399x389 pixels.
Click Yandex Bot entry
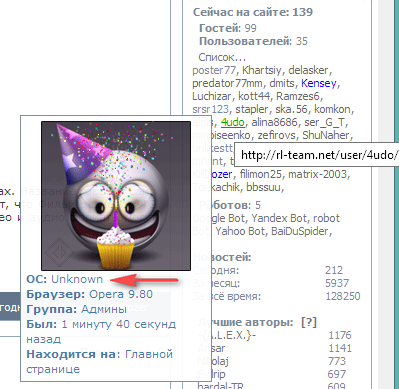point(278,218)
